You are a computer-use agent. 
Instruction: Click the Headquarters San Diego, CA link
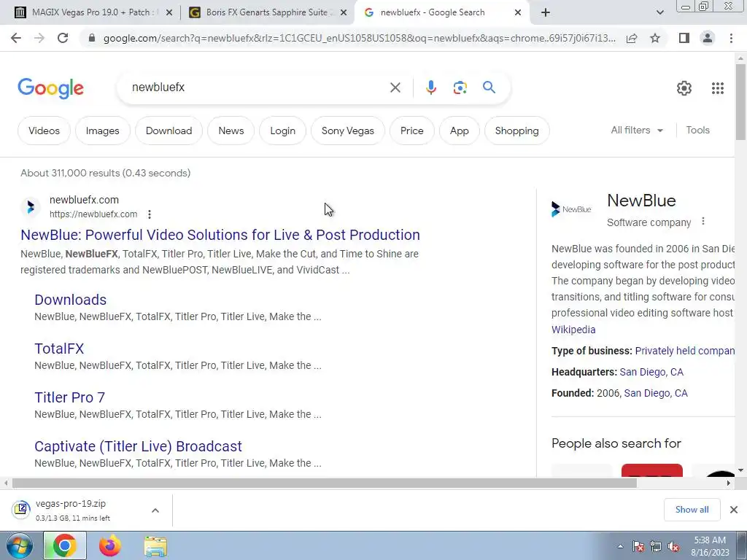(x=651, y=372)
